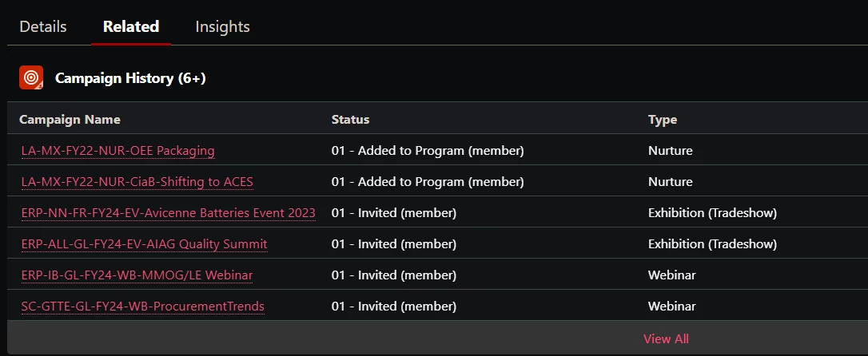Click Webinar type in ProcurementTrends row

[x=671, y=306]
